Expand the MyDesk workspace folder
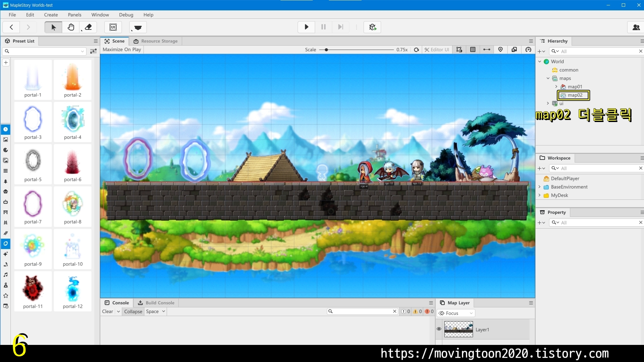The height and width of the screenshot is (362, 644). [540, 195]
